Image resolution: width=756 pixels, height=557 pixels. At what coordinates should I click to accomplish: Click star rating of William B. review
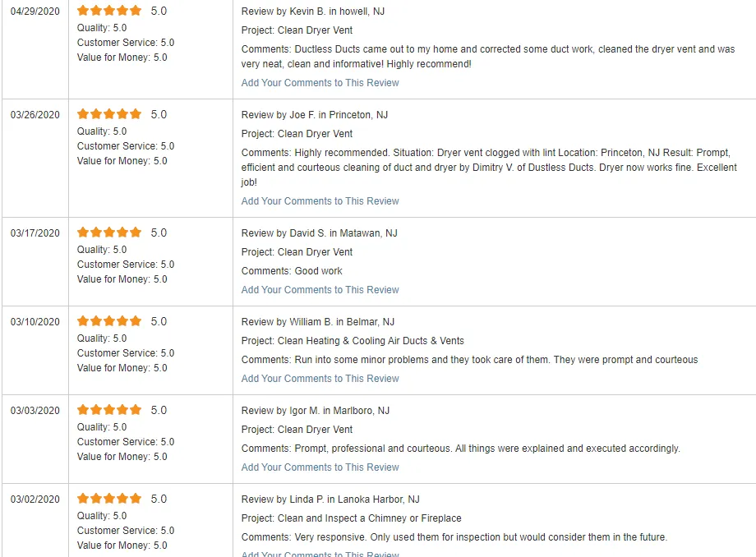[x=109, y=321]
